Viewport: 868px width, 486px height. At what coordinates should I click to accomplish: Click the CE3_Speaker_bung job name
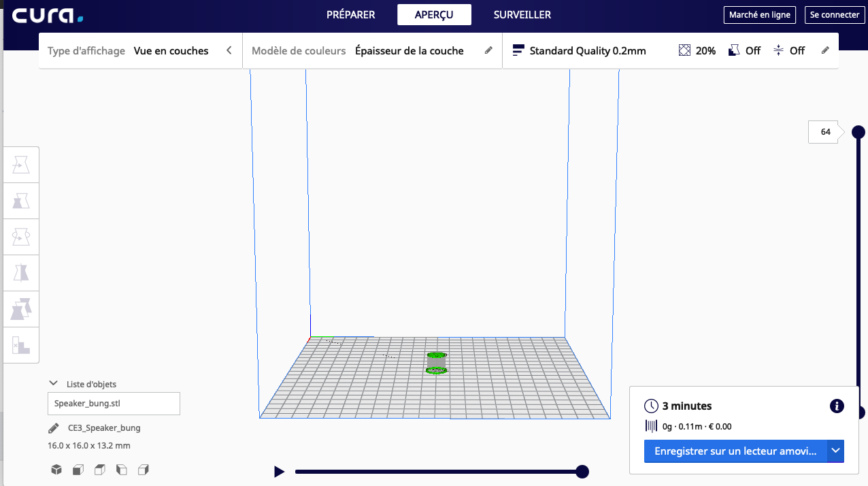click(x=104, y=428)
